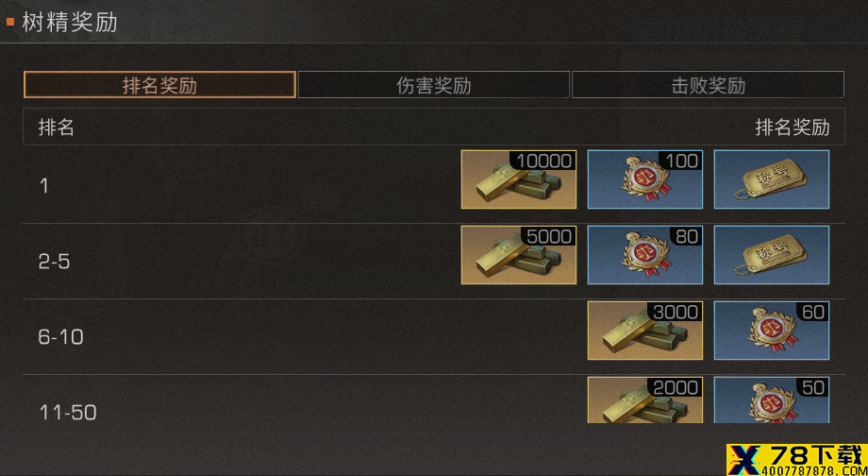Click the 10000 gold bars reward icon

(519, 179)
